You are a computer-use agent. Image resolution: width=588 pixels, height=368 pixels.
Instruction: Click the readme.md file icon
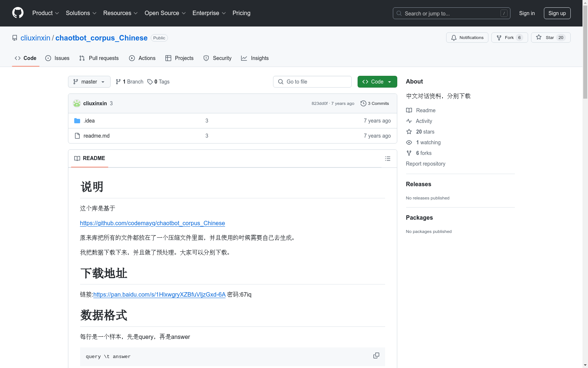(77, 136)
